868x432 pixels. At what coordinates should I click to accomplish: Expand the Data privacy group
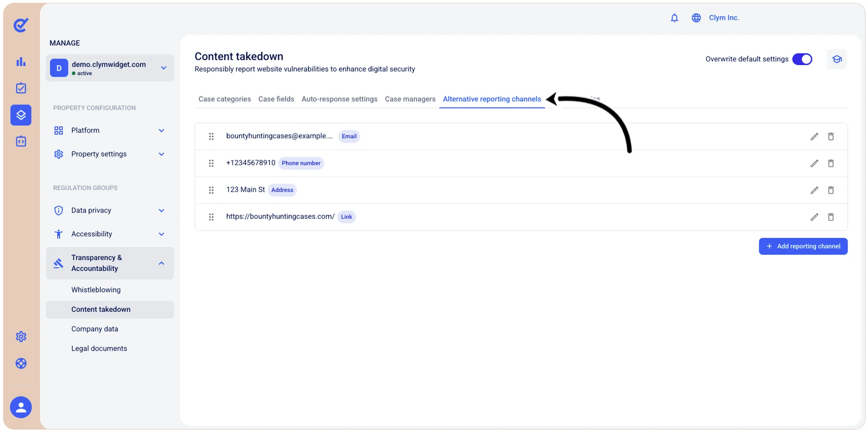click(110, 210)
